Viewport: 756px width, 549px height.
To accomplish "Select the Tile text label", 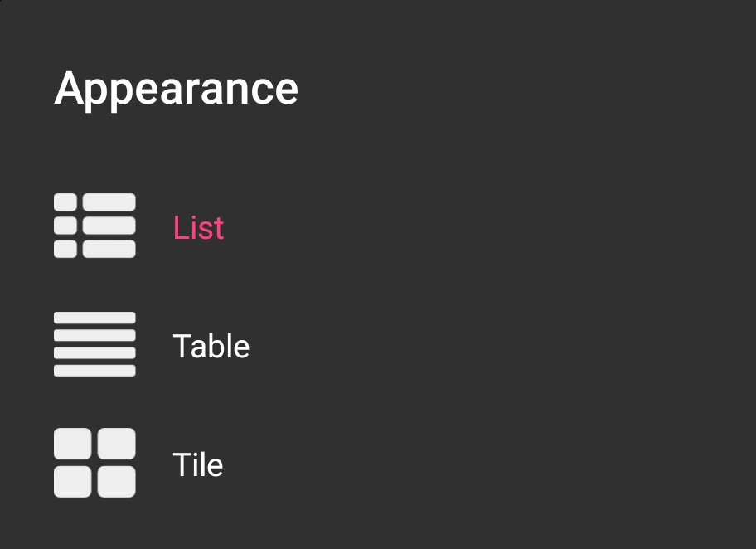I will (x=197, y=464).
